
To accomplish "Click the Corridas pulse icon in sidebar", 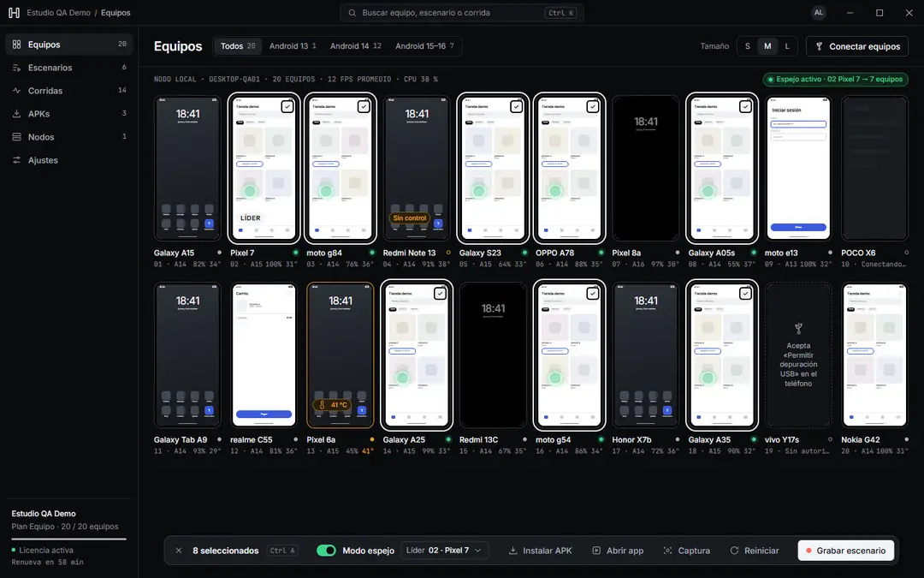I will [16, 91].
